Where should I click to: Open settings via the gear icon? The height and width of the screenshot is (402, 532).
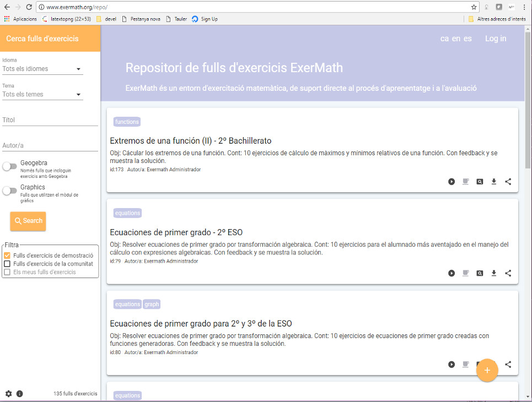[8, 394]
